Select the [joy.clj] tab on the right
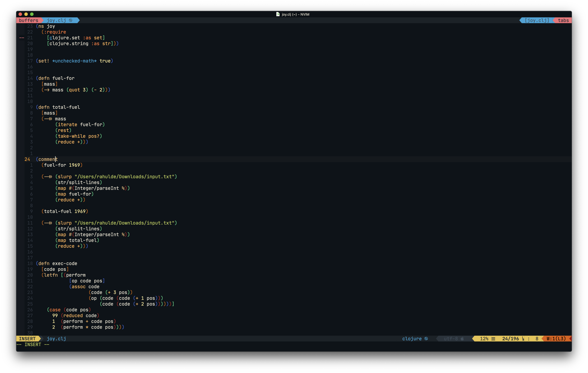Image resolution: width=588 pixels, height=373 pixels. point(537,20)
